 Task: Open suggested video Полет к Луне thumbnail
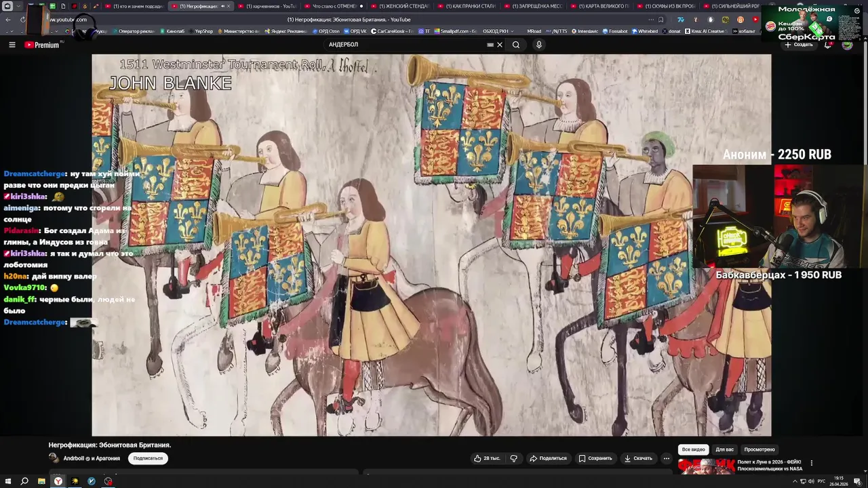705,466
